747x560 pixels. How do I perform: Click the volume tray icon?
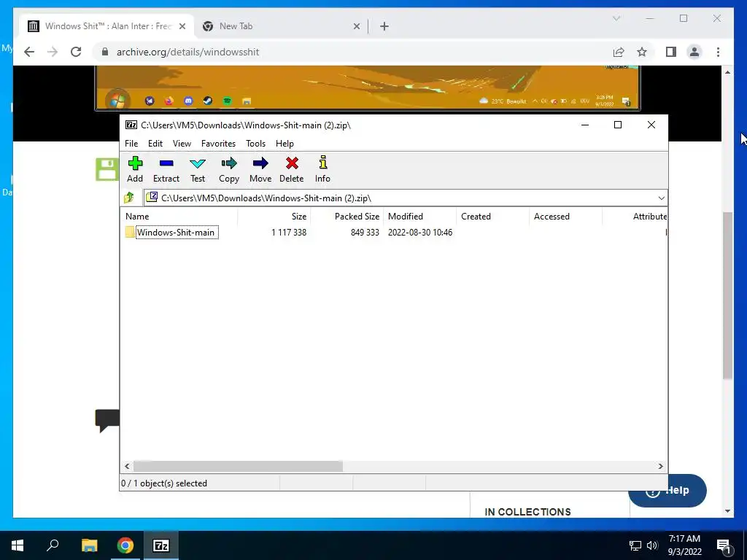tap(652, 545)
